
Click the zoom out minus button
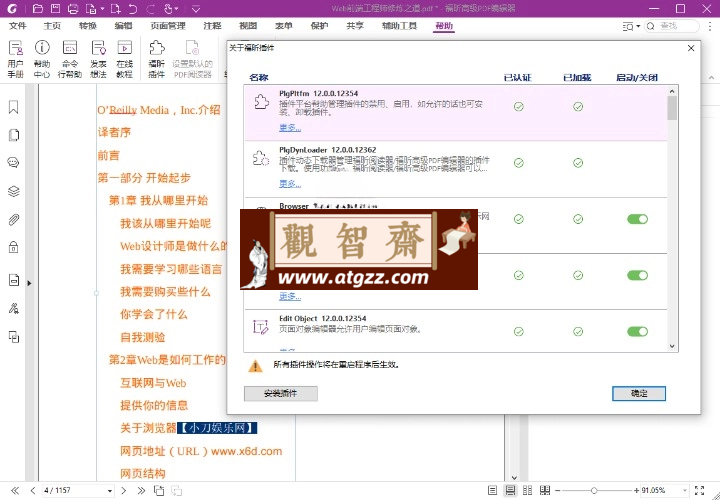click(557, 490)
